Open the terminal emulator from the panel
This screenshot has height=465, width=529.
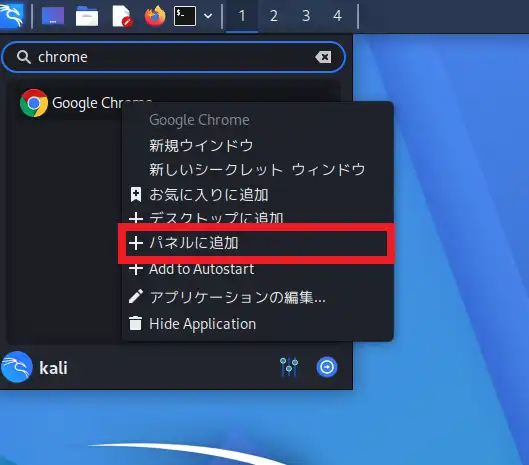point(185,16)
